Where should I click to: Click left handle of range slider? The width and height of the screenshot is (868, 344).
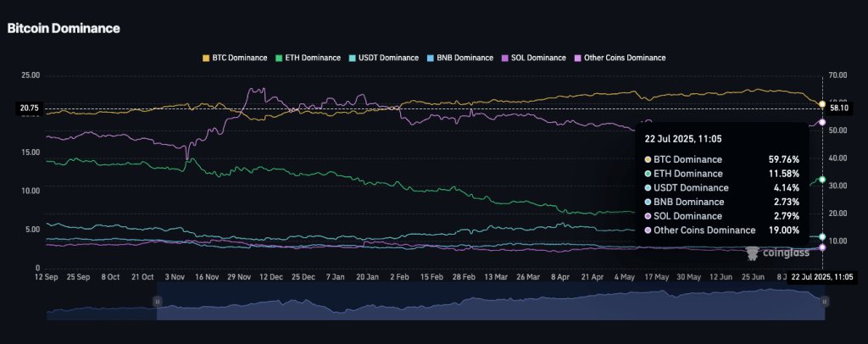click(157, 301)
